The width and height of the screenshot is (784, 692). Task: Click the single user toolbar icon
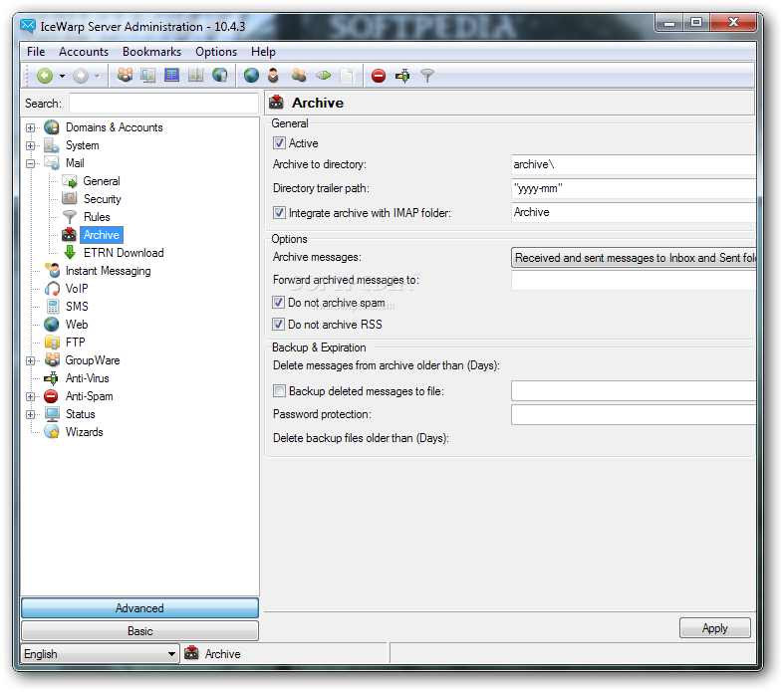[x=273, y=76]
